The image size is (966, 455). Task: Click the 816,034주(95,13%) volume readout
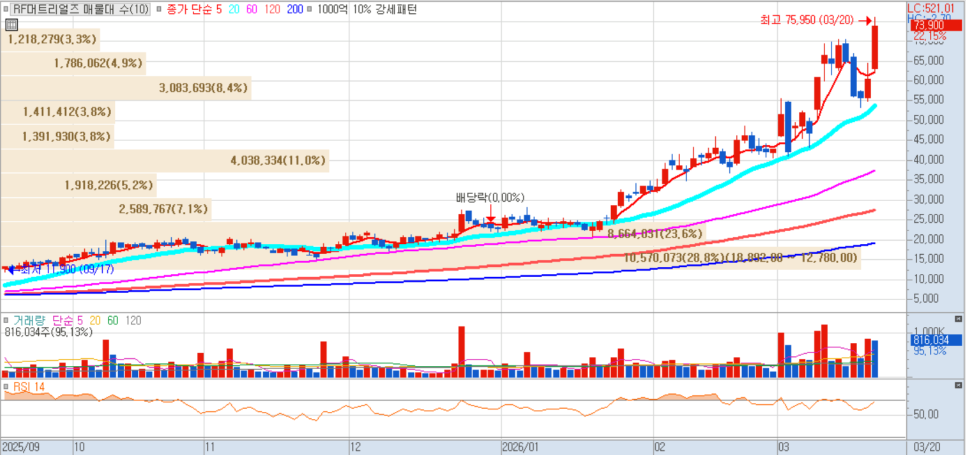[48, 332]
